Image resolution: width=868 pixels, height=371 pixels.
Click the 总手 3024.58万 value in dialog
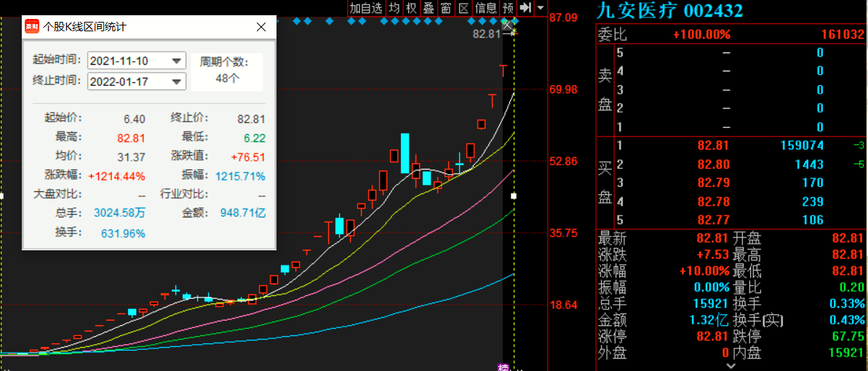[x=120, y=213]
